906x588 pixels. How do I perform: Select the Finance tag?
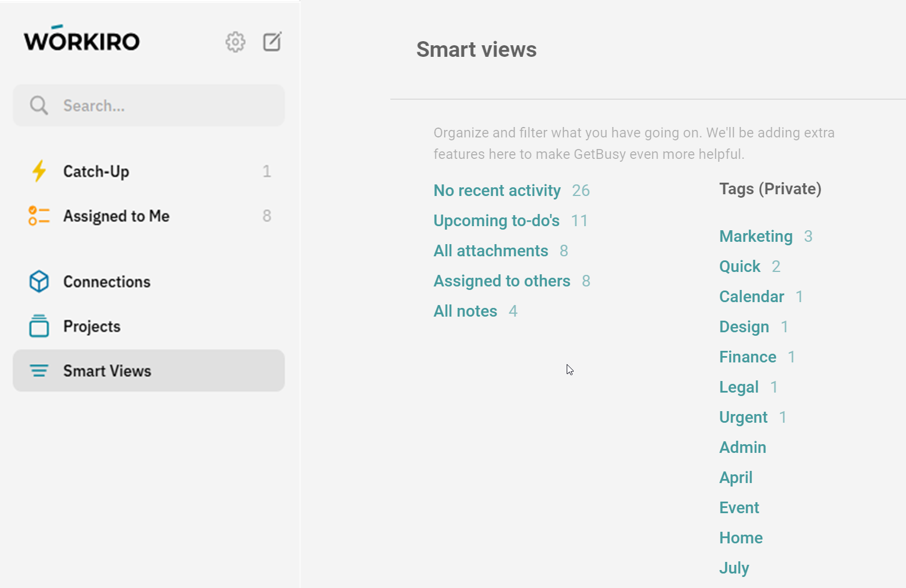(748, 357)
